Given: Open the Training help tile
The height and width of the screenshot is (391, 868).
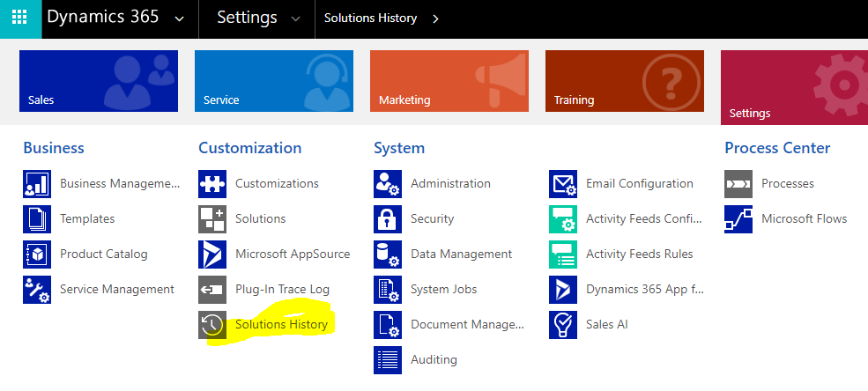Looking at the screenshot, I should click(625, 81).
